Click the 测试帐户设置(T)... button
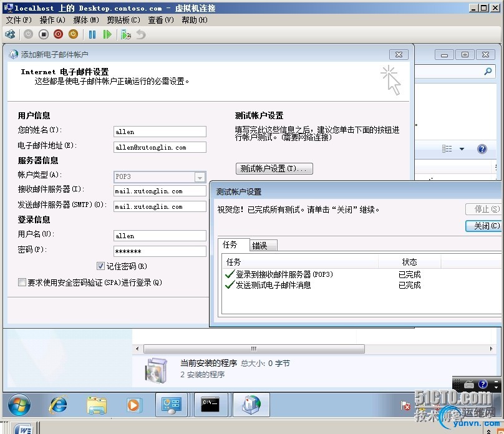 pyautogui.click(x=274, y=168)
